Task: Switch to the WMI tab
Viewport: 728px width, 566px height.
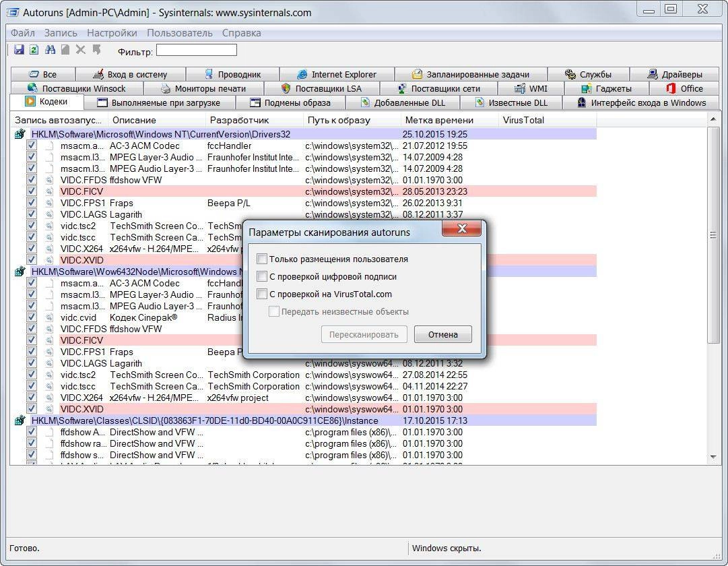Action: 531,88
